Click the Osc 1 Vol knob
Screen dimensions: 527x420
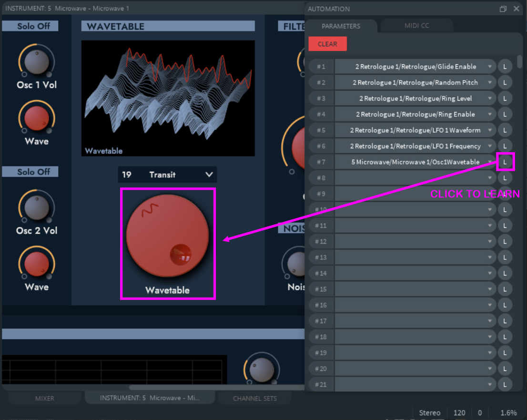click(37, 61)
